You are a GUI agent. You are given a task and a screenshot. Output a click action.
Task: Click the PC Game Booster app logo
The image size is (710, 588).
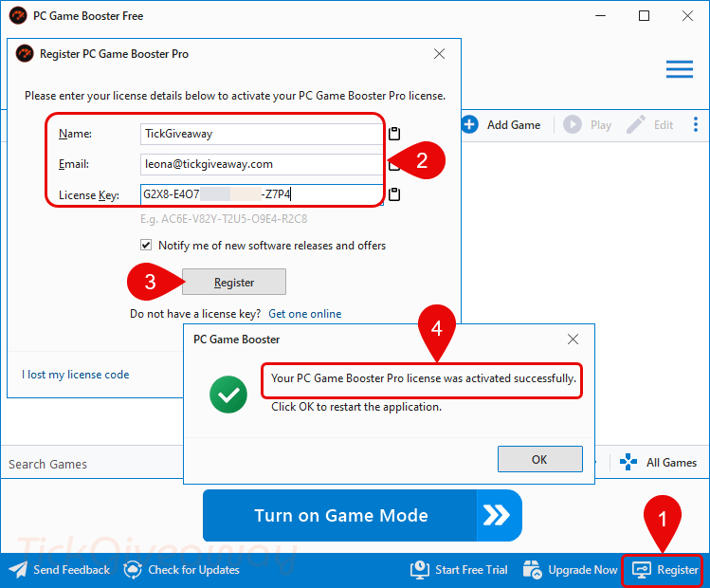[18, 16]
